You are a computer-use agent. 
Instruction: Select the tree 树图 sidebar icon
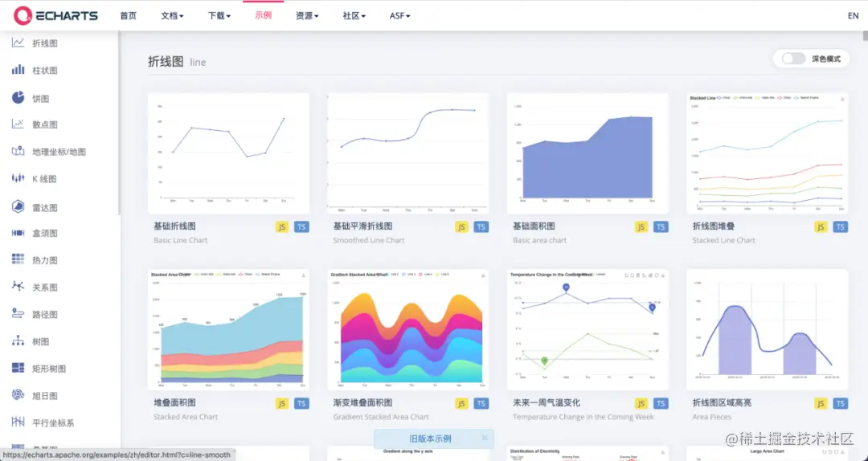(18, 341)
